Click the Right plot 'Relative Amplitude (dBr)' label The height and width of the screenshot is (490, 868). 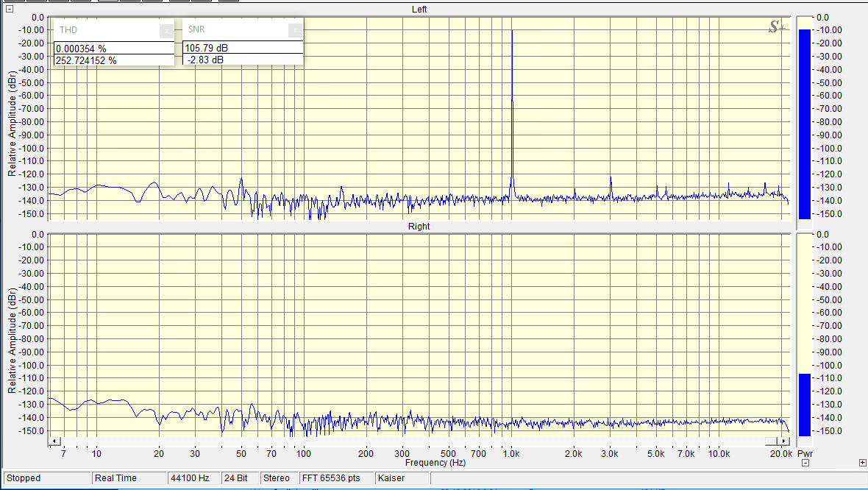click(13, 340)
